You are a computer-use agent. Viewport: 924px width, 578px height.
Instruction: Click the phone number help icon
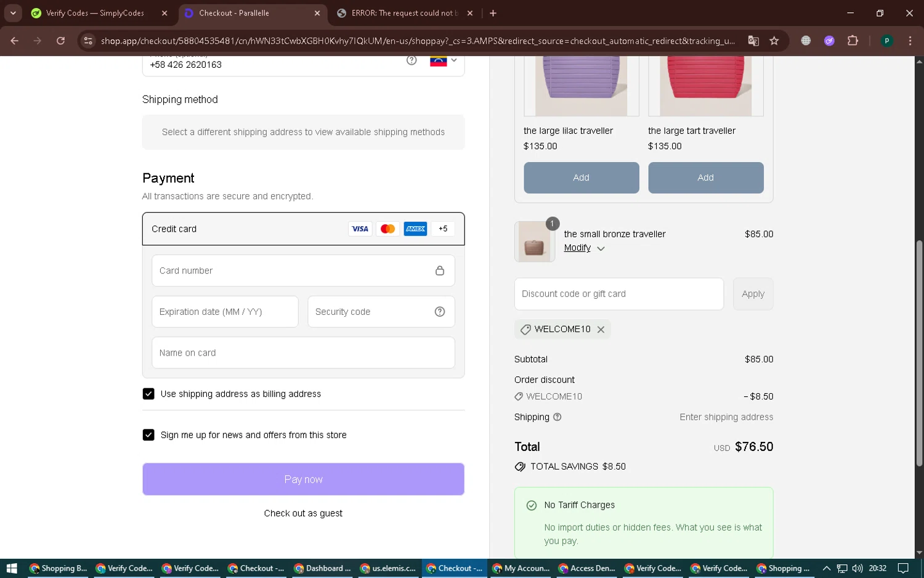411,60
